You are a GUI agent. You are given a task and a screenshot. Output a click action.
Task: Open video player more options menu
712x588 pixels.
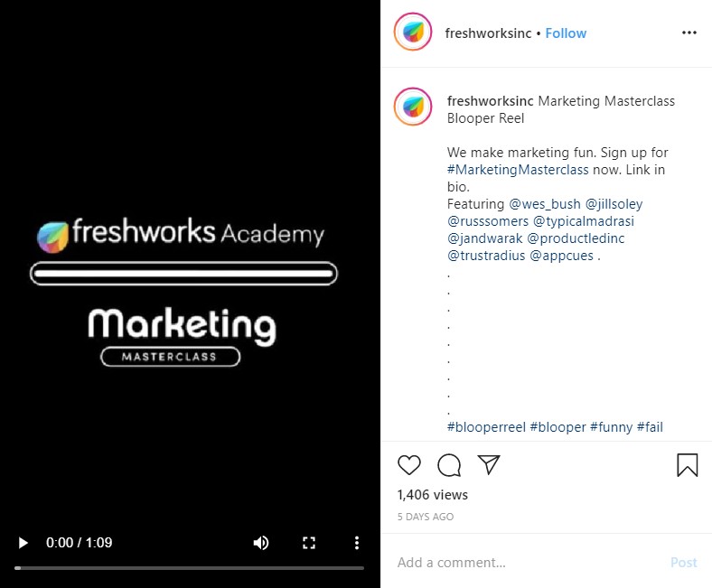pos(357,543)
